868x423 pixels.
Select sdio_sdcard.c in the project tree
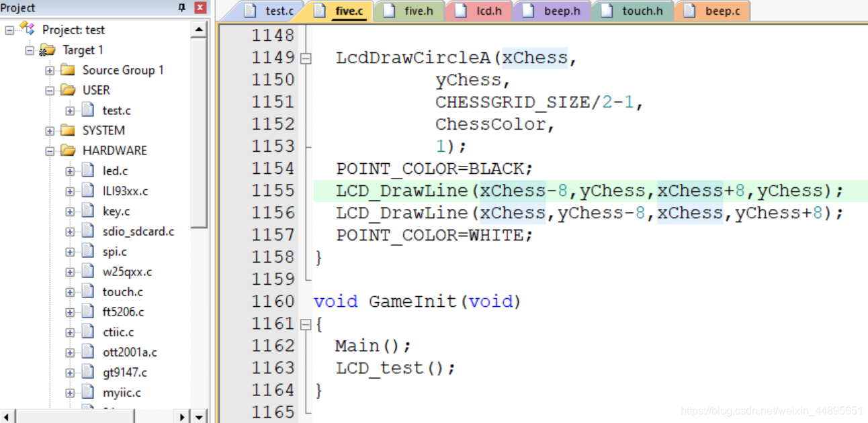[x=138, y=231]
